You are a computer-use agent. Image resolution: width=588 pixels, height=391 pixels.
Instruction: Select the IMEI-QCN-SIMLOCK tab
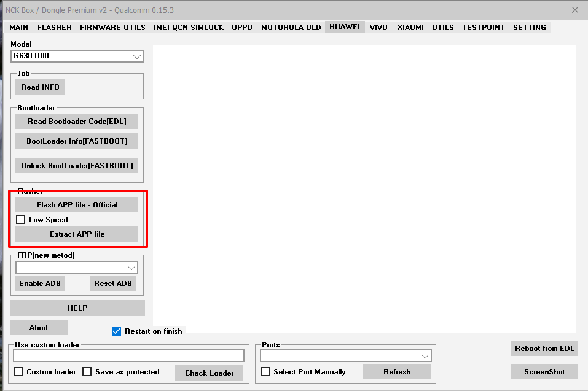coord(188,28)
